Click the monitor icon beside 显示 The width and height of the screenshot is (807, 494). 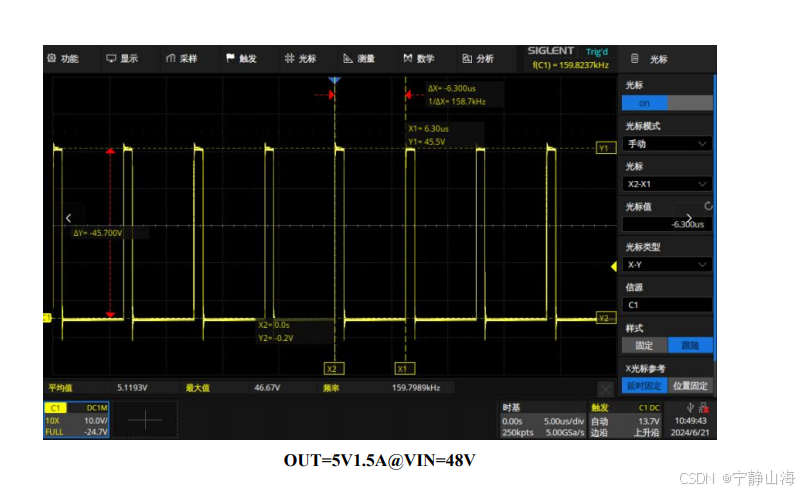pos(111,58)
